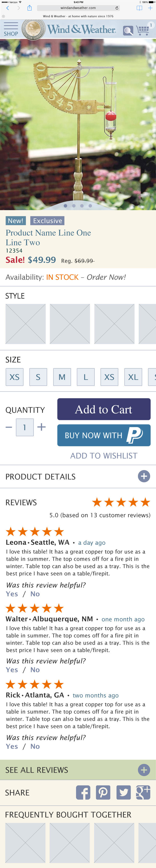Click Add to Cart button
This screenshot has height=868, width=156.
(104, 409)
